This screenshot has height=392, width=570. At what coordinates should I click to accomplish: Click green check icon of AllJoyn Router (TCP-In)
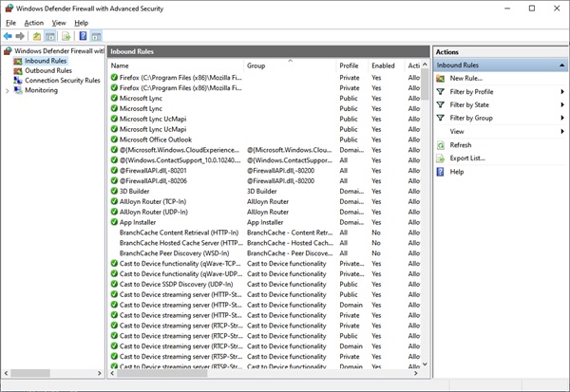(114, 201)
